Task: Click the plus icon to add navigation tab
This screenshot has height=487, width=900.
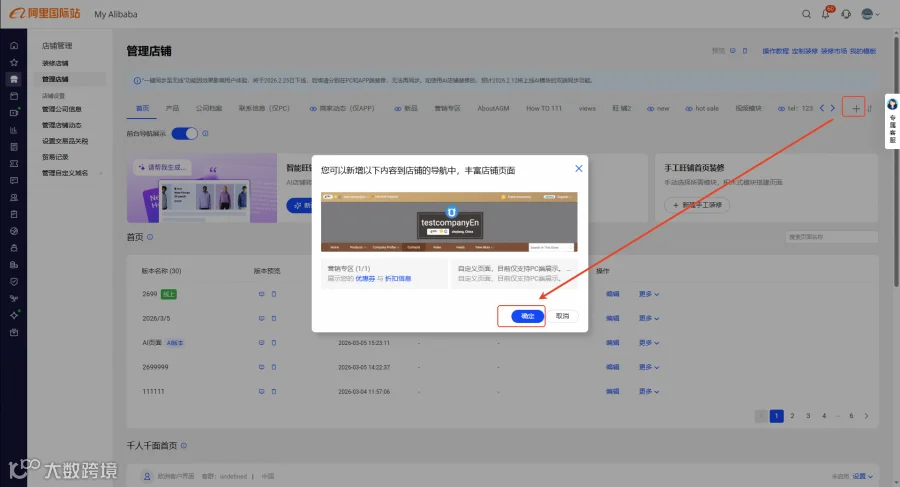Action: click(855, 108)
